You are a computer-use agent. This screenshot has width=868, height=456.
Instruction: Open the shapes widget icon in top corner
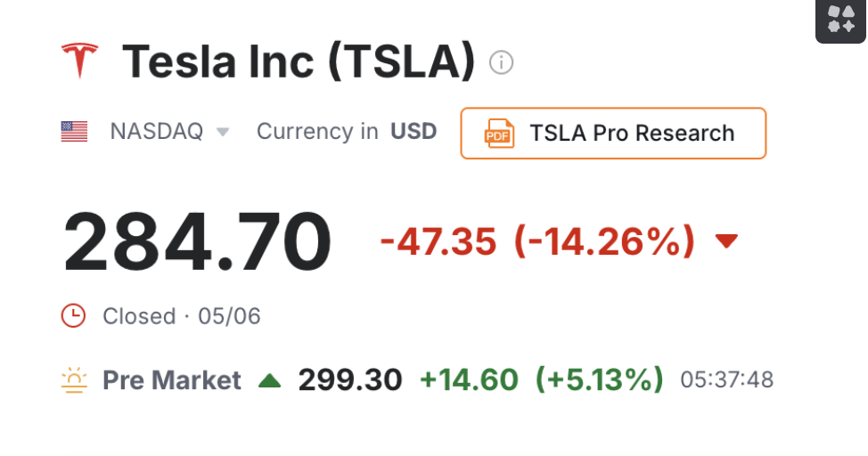tap(841, 19)
